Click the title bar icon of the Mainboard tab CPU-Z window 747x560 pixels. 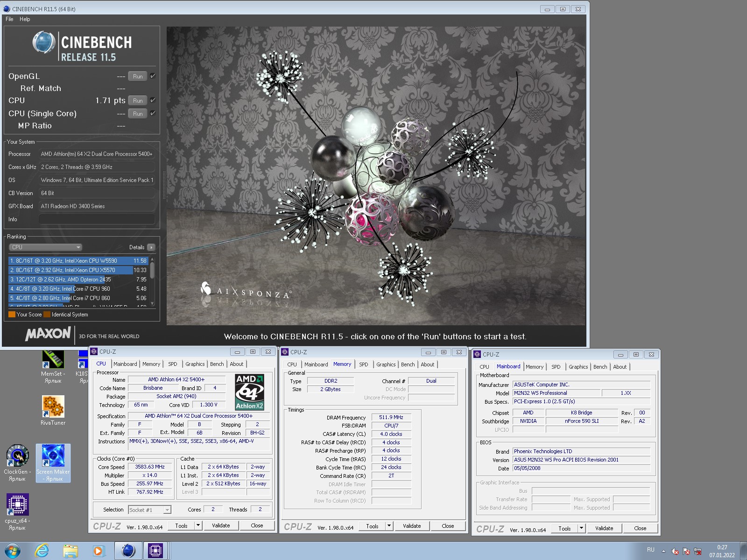coord(477,355)
